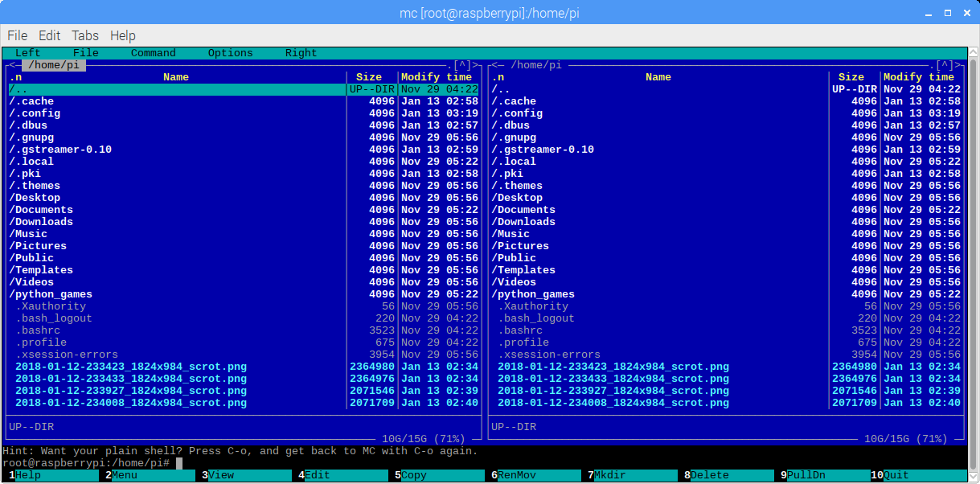Click the '.n' sort indicator in left panel

click(x=15, y=77)
